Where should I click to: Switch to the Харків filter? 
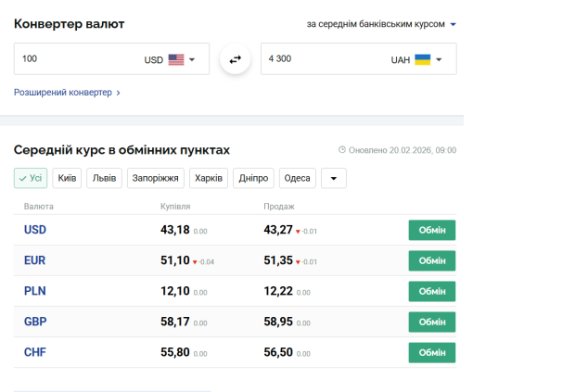point(209,178)
